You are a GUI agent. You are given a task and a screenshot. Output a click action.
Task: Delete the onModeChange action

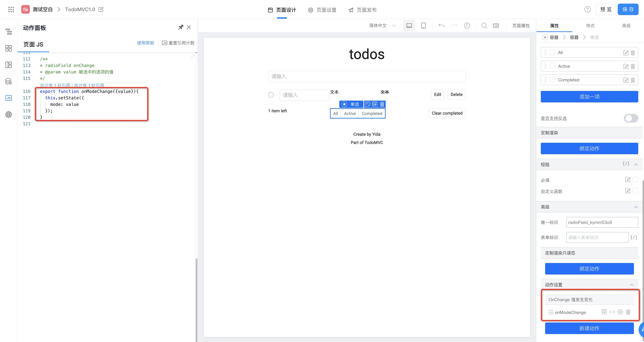pos(628,312)
